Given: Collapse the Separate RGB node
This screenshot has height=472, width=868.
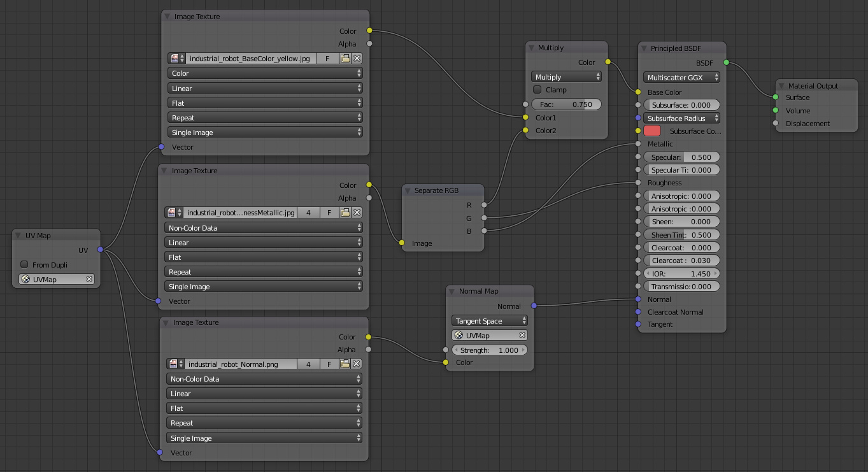Looking at the screenshot, I should click(408, 190).
